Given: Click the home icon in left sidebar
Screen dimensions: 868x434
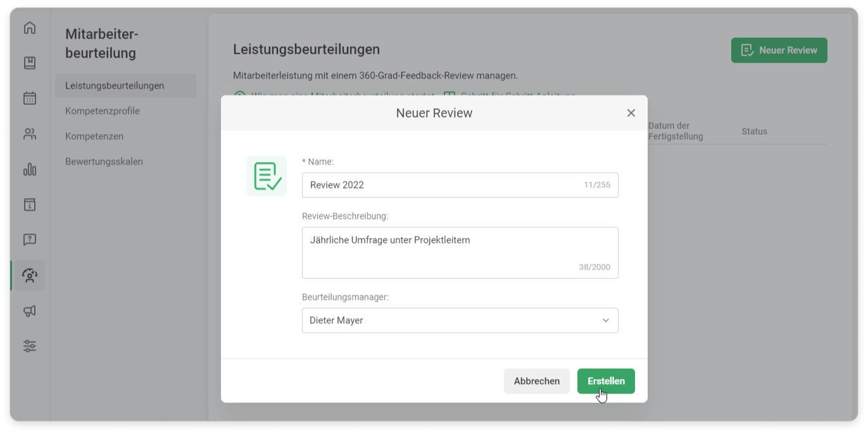Looking at the screenshot, I should (30, 28).
